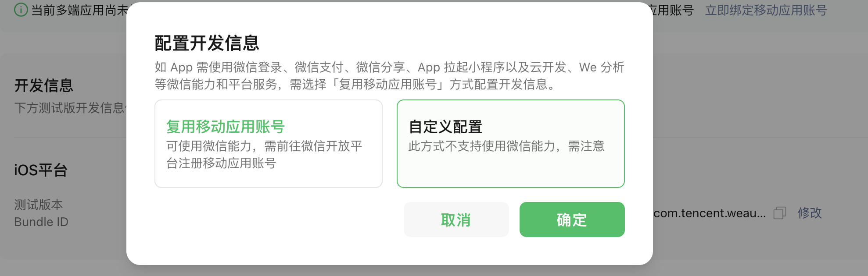
Task: Confirm with the green 确定 button
Action: pyautogui.click(x=572, y=219)
